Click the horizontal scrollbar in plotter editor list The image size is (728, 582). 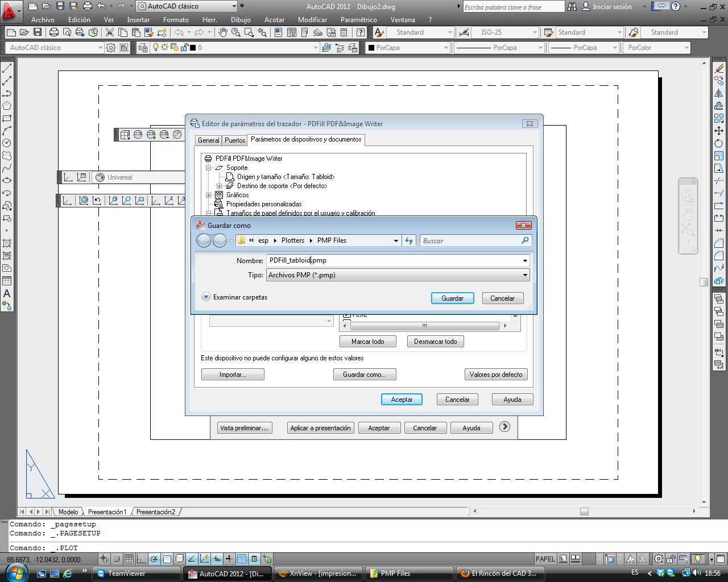[424, 326]
